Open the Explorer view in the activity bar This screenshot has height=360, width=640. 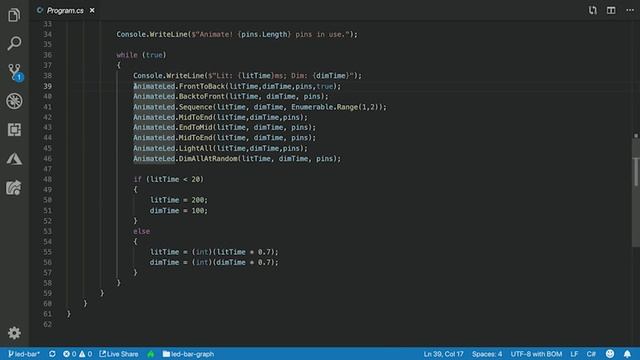[x=14, y=15]
